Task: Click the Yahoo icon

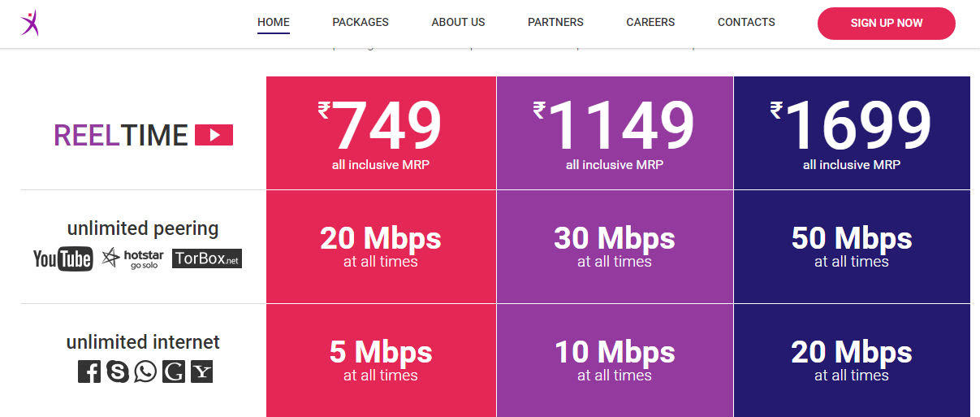Action: (x=201, y=371)
